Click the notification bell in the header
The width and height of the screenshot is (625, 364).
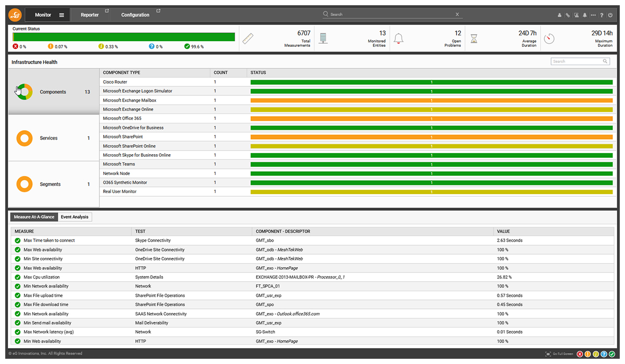coord(585,15)
